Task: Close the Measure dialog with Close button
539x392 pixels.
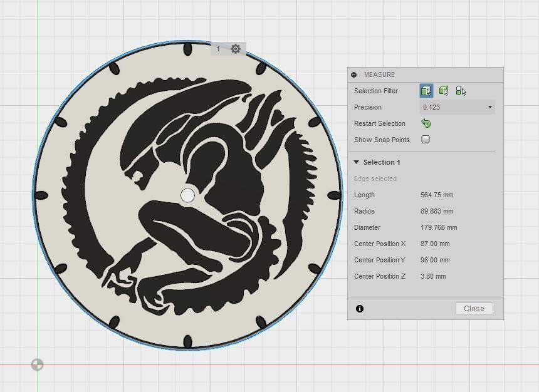Action: [474, 309]
